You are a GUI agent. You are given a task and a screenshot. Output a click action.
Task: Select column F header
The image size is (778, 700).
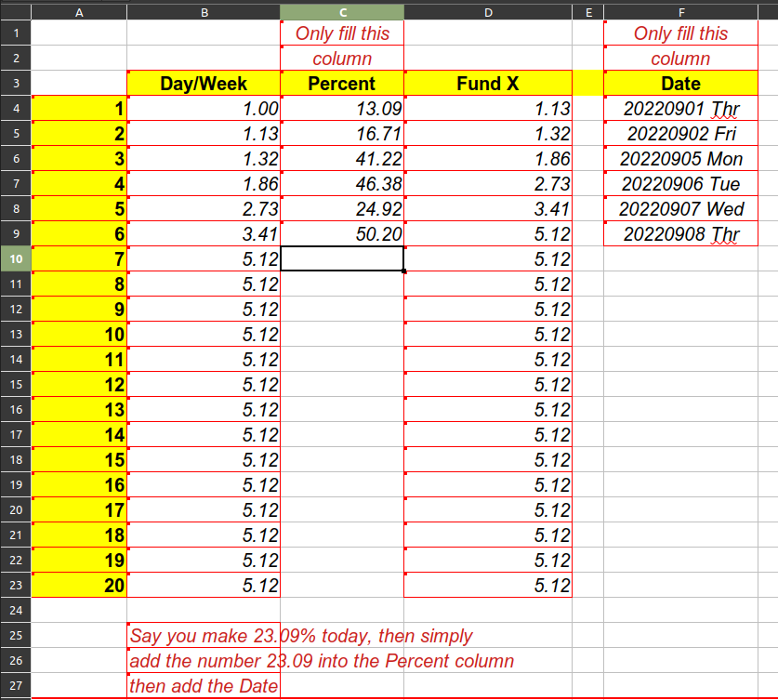pyautogui.click(x=680, y=12)
